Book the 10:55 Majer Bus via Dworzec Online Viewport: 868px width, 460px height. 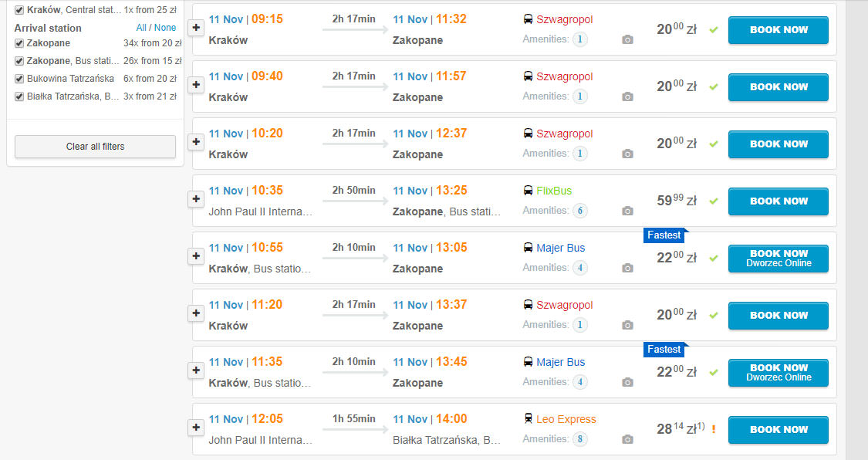(778, 258)
